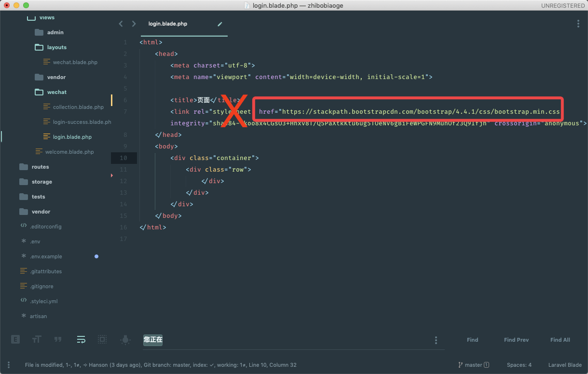
Task: Toggle highlight matches option
Action: [x=125, y=340]
